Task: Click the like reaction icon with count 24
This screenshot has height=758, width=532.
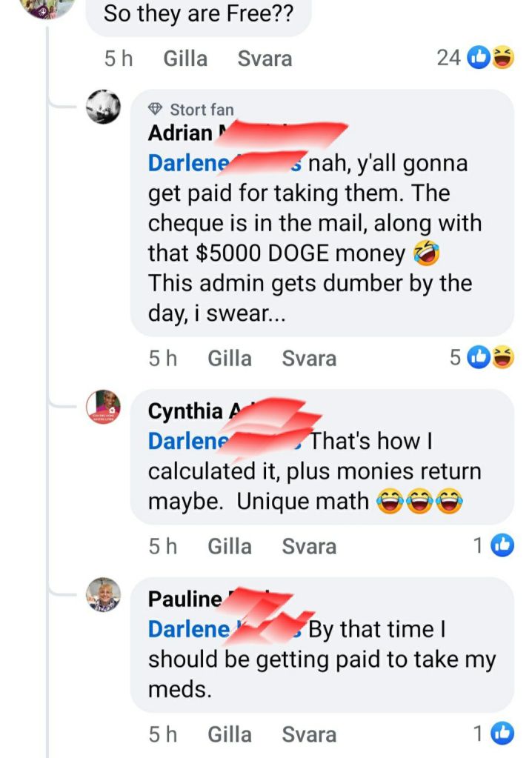Action: coord(479,58)
